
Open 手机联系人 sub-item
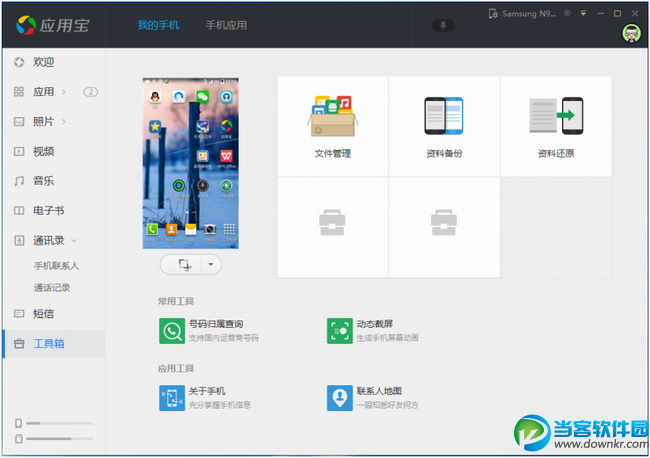56,266
